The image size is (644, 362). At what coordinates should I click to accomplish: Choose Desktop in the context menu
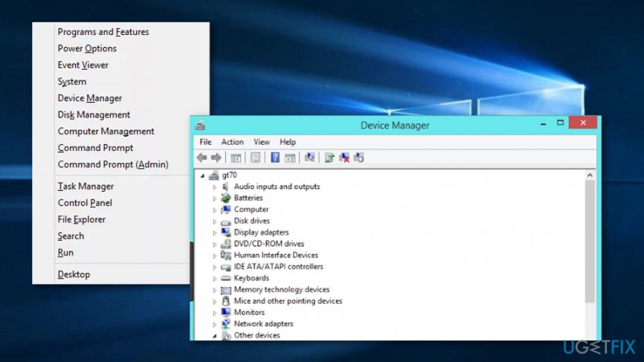point(74,274)
